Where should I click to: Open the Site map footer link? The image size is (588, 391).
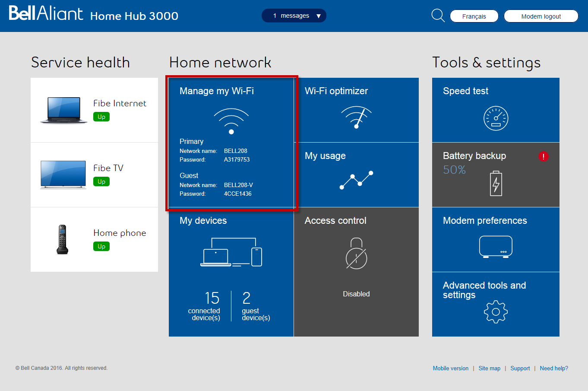(490, 368)
